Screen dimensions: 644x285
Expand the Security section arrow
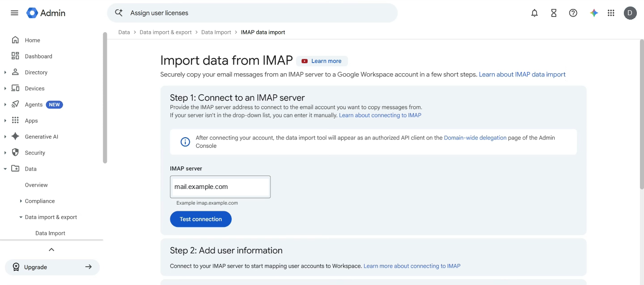tap(5, 153)
